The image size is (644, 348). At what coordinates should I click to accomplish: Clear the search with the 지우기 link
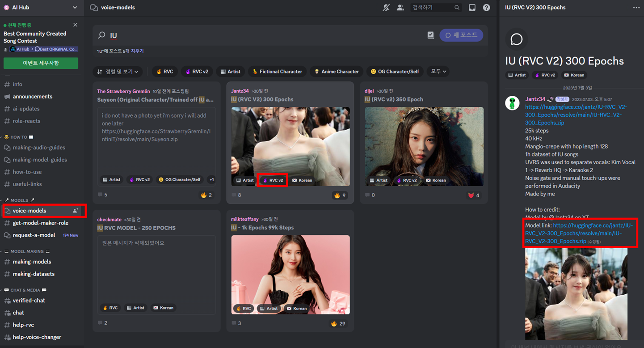pos(137,51)
